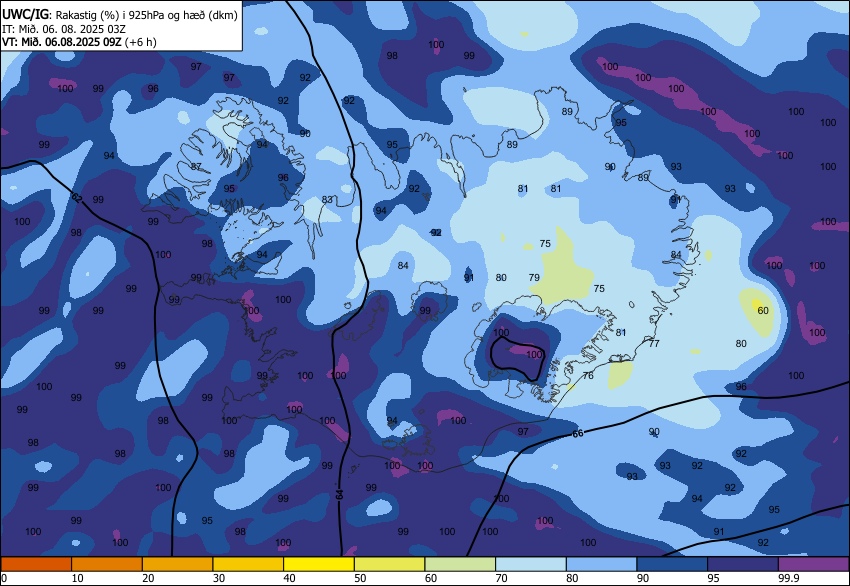
Task: Click the humidity value "60" on the map
Action: pyautogui.click(x=763, y=311)
